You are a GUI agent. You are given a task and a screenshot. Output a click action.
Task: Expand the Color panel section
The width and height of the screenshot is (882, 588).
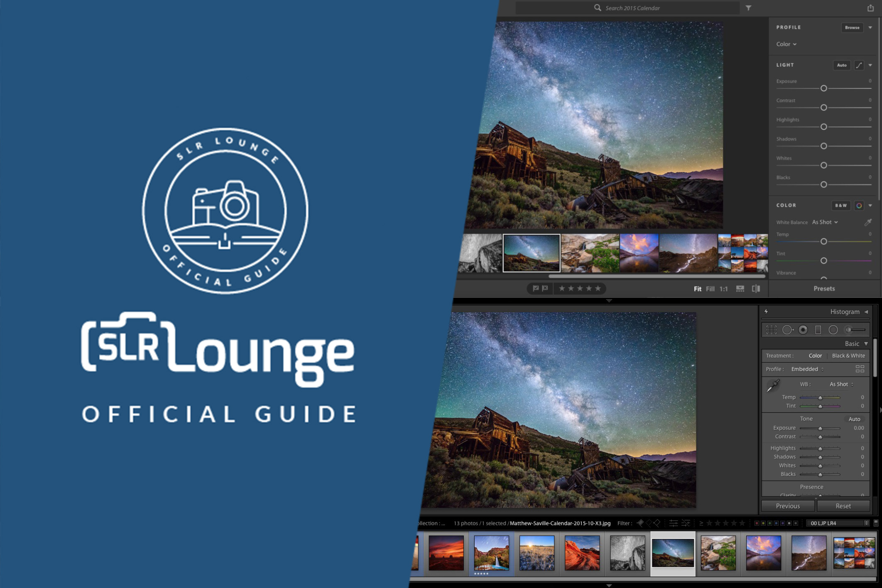[x=870, y=206]
